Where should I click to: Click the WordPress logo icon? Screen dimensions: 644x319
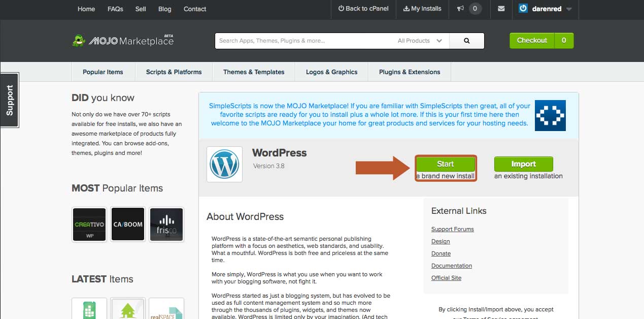[x=224, y=164]
